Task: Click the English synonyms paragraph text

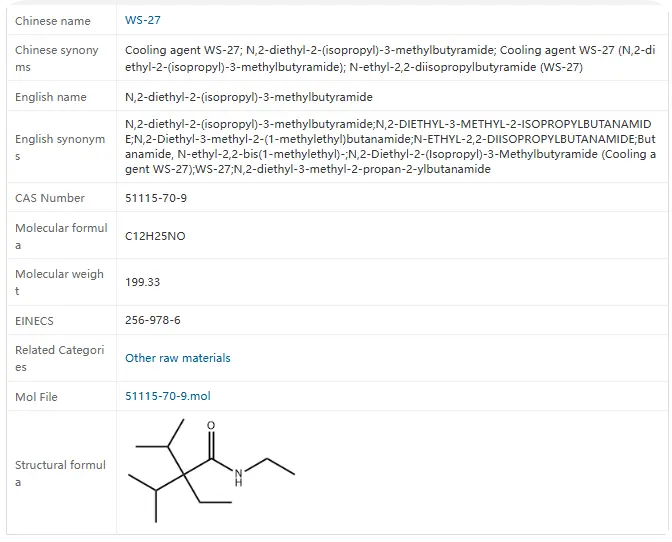Action: coord(390,147)
